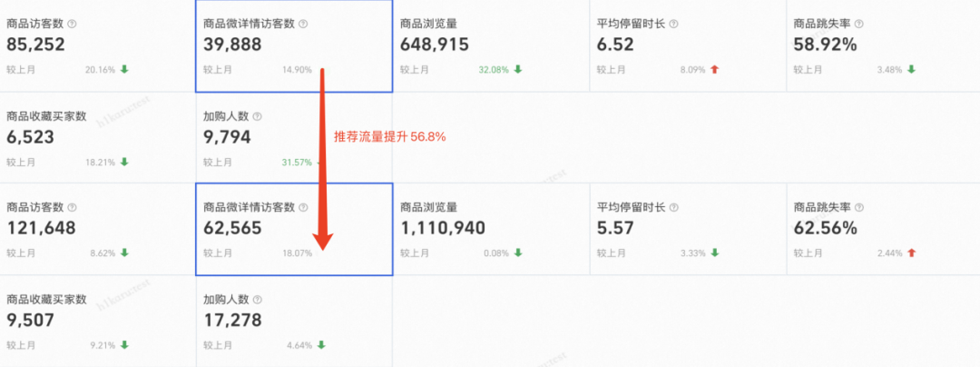
Task: Click 平均停留时长 label above 5.57
Action: 631,207
